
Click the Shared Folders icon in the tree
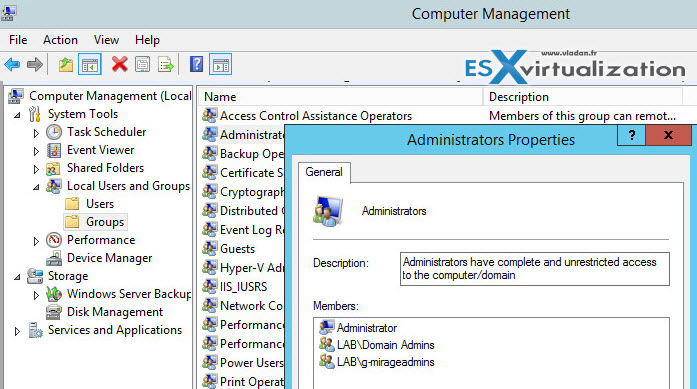[53, 168]
